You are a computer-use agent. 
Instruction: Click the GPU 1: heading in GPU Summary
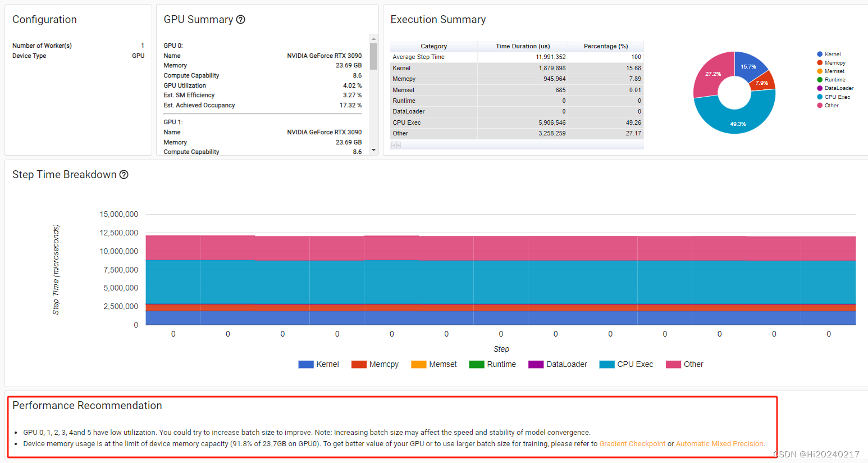tap(173, 122)
